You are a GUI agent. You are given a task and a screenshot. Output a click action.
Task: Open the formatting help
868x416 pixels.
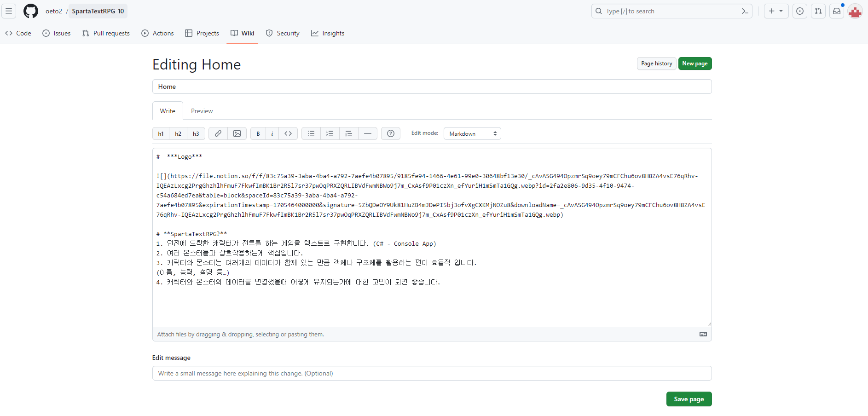(391, 133)
